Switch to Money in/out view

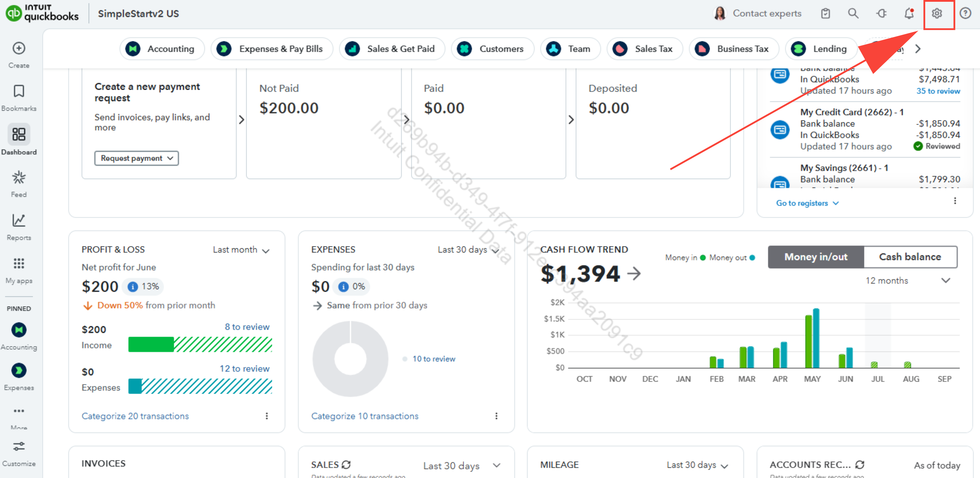816,257
